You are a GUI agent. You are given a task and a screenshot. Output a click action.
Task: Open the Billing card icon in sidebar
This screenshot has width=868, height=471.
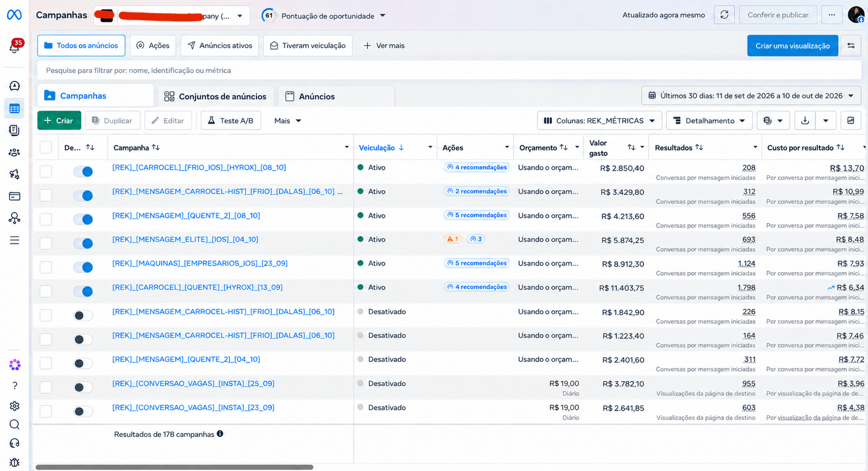pyautogui.click(x=15, y=196)
